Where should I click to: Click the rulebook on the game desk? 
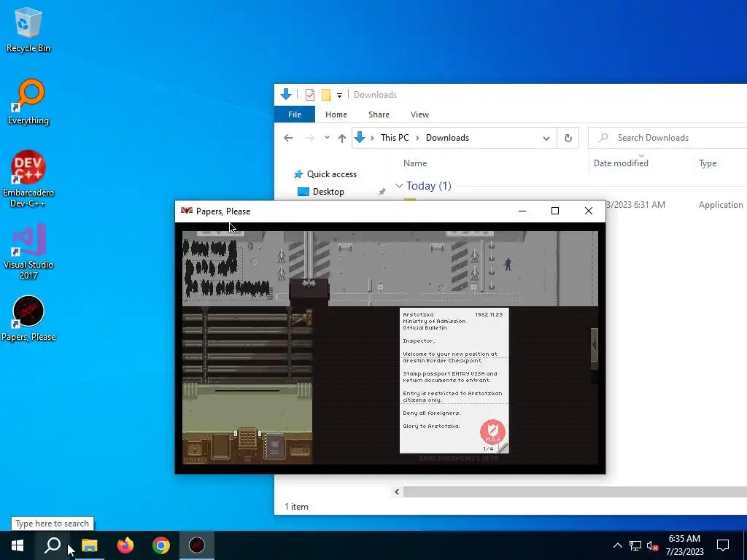point(274,447)
